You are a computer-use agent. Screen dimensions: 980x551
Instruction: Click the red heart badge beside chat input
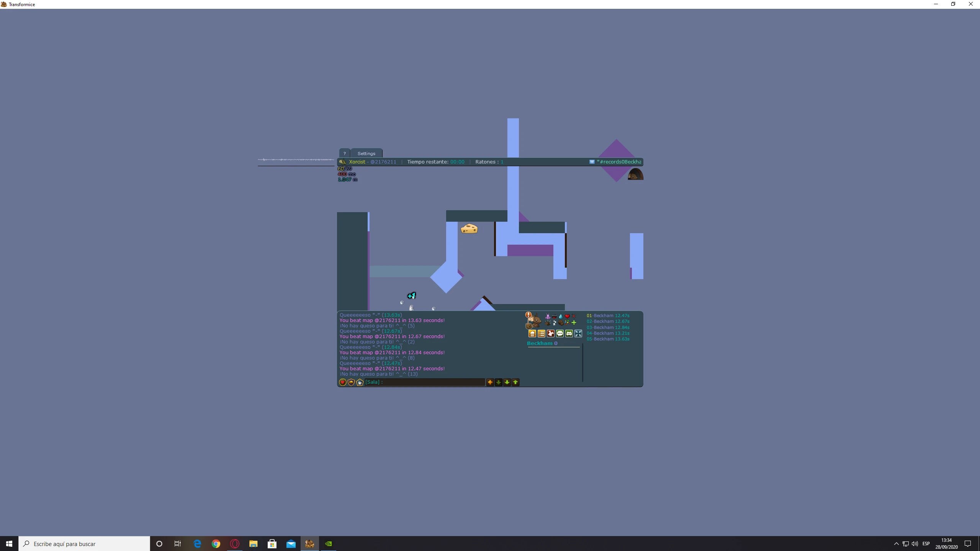343,382
